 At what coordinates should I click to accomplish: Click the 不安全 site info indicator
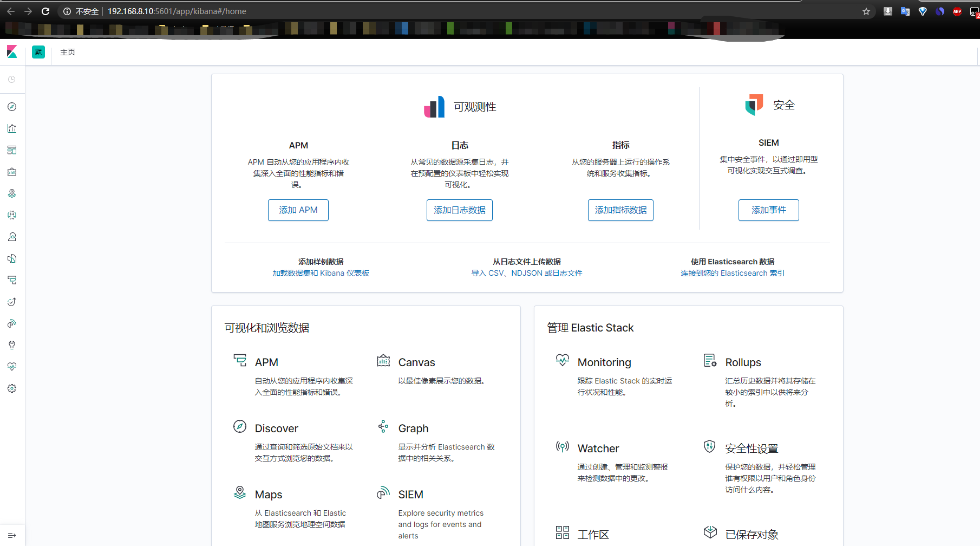(x=81, y=11)
